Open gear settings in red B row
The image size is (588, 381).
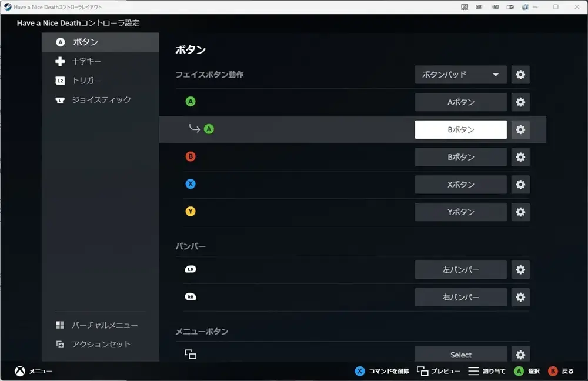[520, 157]
